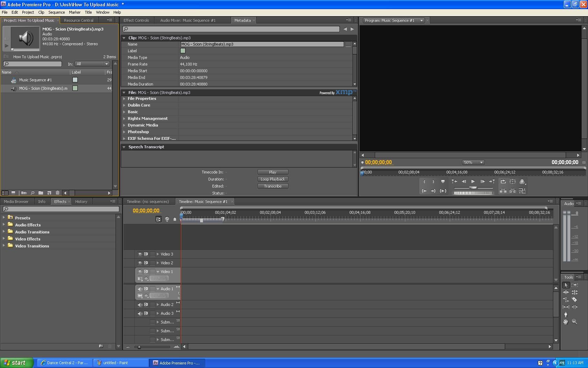Click the Transcribe button
The height and width of the screenshot is (368, 588).
[273, 186]
